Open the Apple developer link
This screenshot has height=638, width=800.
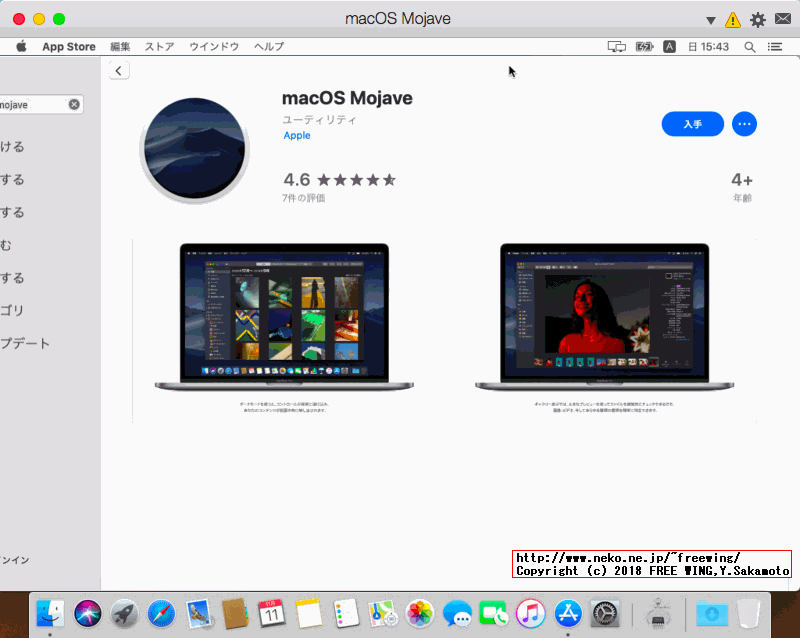click(x=296, y=135)
